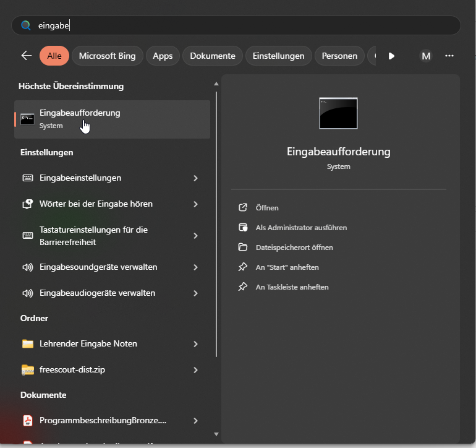The image size is (476, 448).
Task: Click the Lehrender Eingabe Noten folder icon
Action: [x=28, y=344]
